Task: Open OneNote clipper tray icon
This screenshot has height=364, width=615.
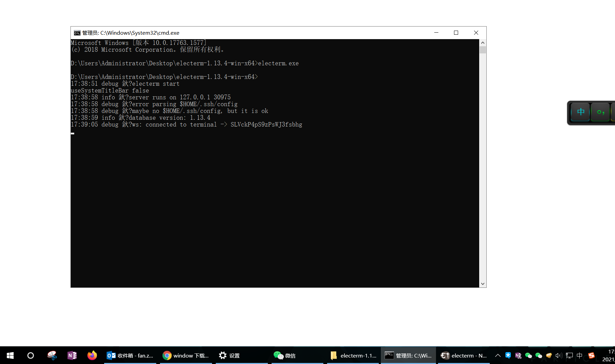Action: pyautogui.click(x=518, y=355)
